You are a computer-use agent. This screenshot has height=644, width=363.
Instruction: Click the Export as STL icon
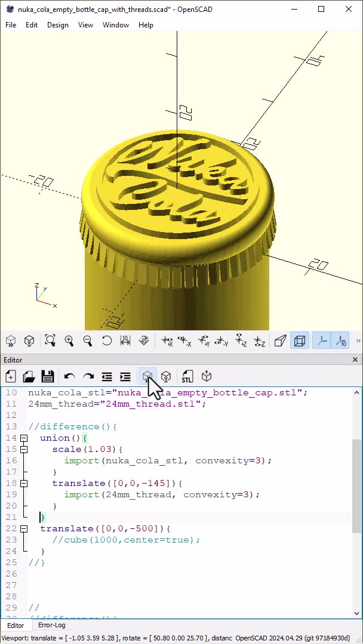(187, 376)
